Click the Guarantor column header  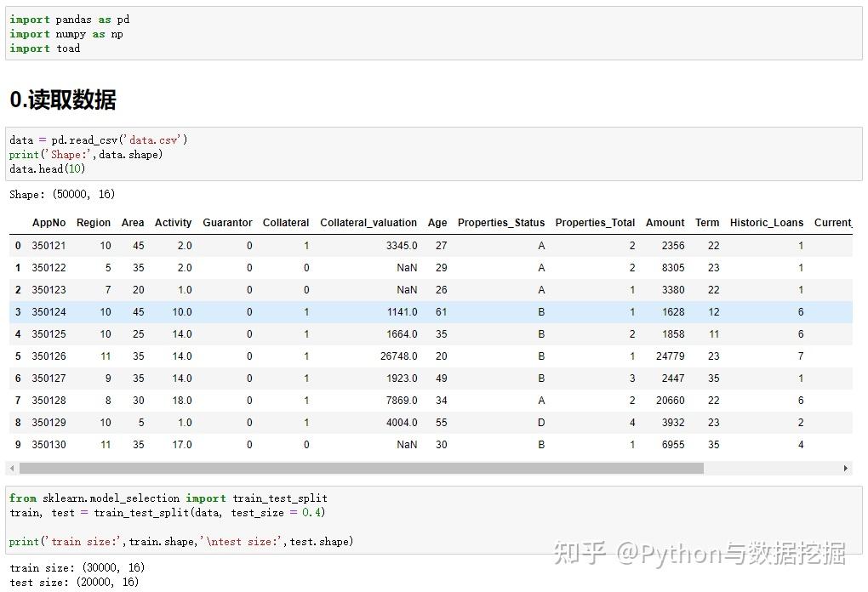coord(227,222)
